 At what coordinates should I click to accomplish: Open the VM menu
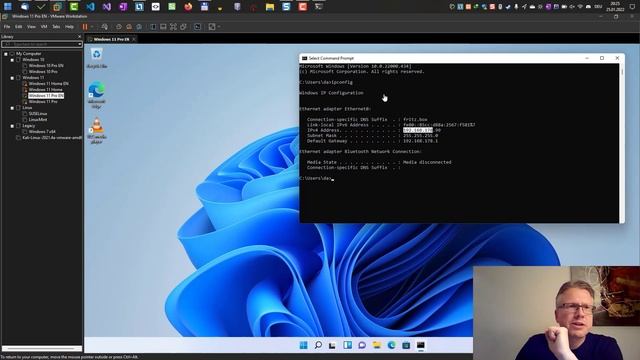coord(44,27)
